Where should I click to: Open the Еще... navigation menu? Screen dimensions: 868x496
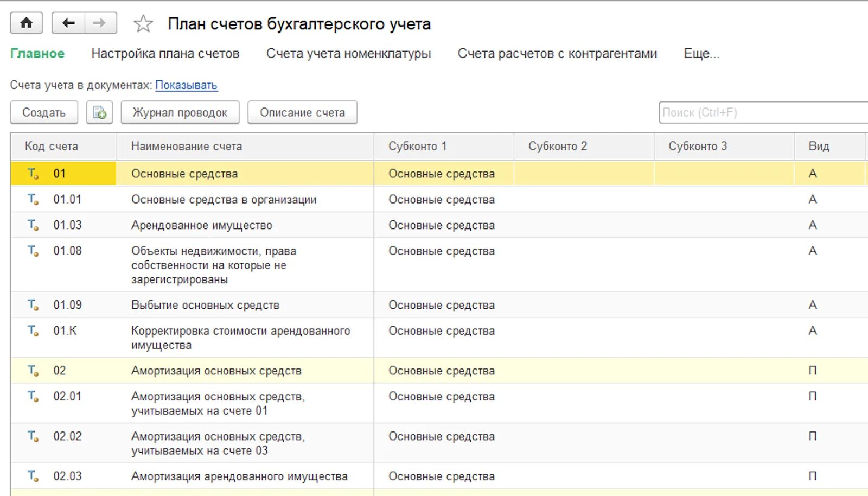[x=701, y=54]
